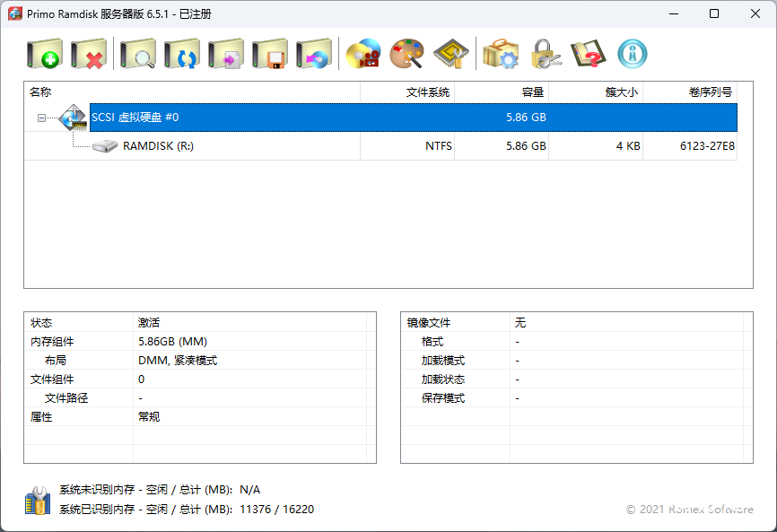Click the © 2021 Romex Software text
This screenshot has height=532, width=777.
point(689,510)
